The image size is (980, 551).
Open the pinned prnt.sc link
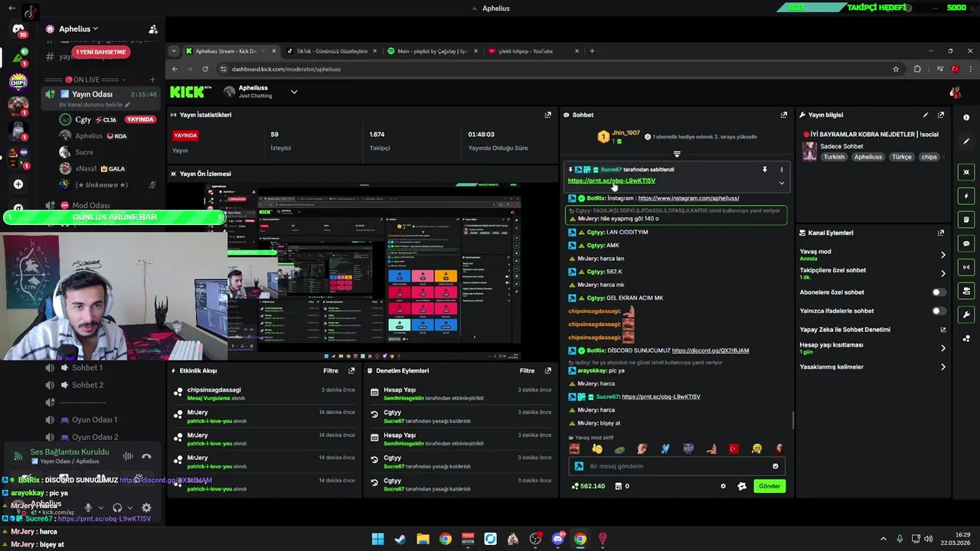611,181
